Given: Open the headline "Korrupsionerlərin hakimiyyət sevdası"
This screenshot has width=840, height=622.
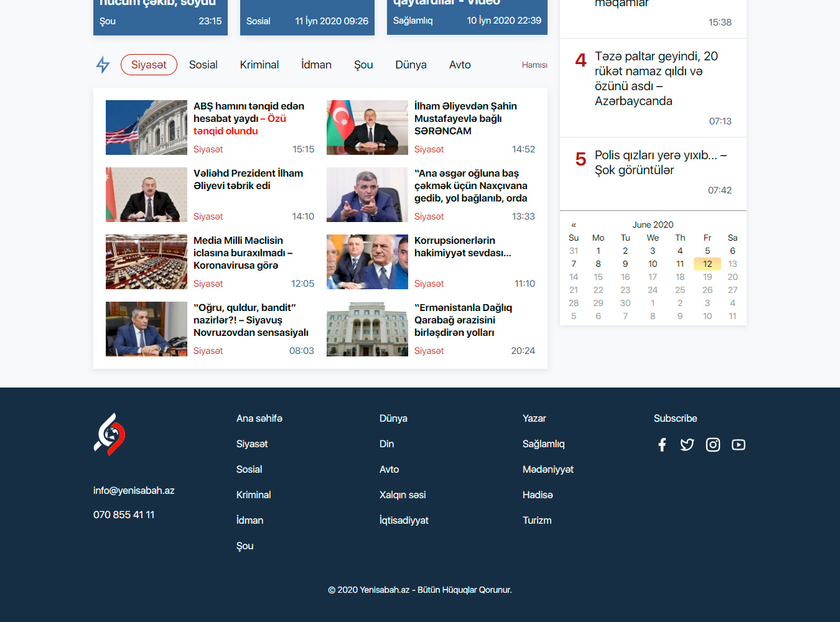Looking at the screenshot, I should [462, 246].
